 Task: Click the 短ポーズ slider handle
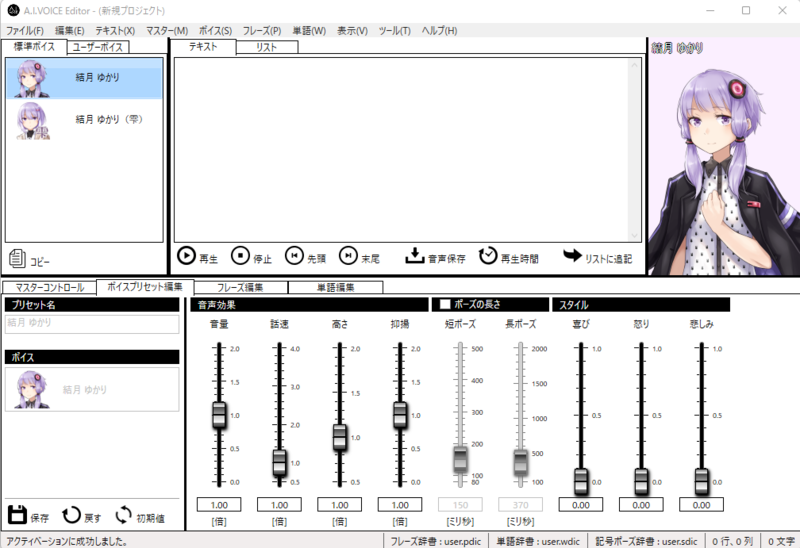point(460,459)
